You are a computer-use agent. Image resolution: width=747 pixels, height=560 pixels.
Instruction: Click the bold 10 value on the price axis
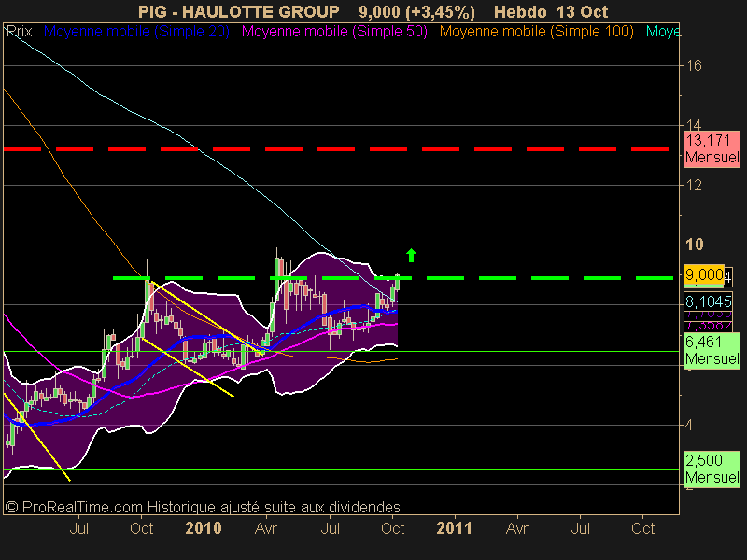[694, 245]
